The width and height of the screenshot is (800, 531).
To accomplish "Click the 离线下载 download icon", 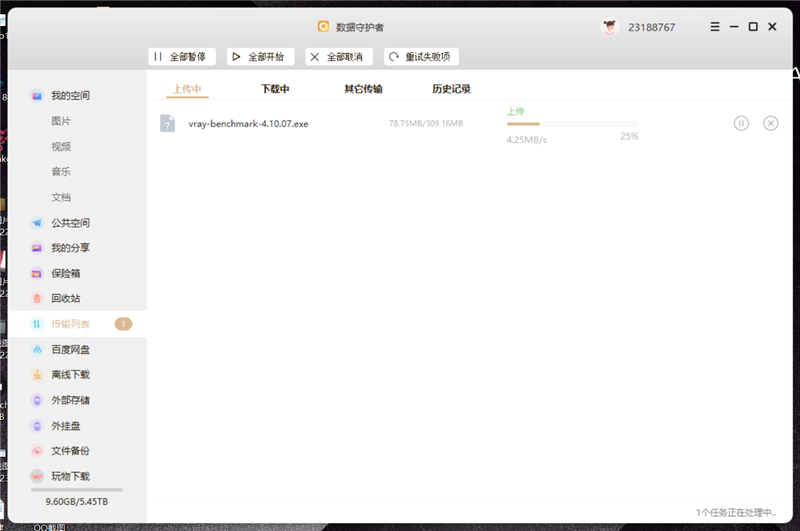I will [37, 375].
